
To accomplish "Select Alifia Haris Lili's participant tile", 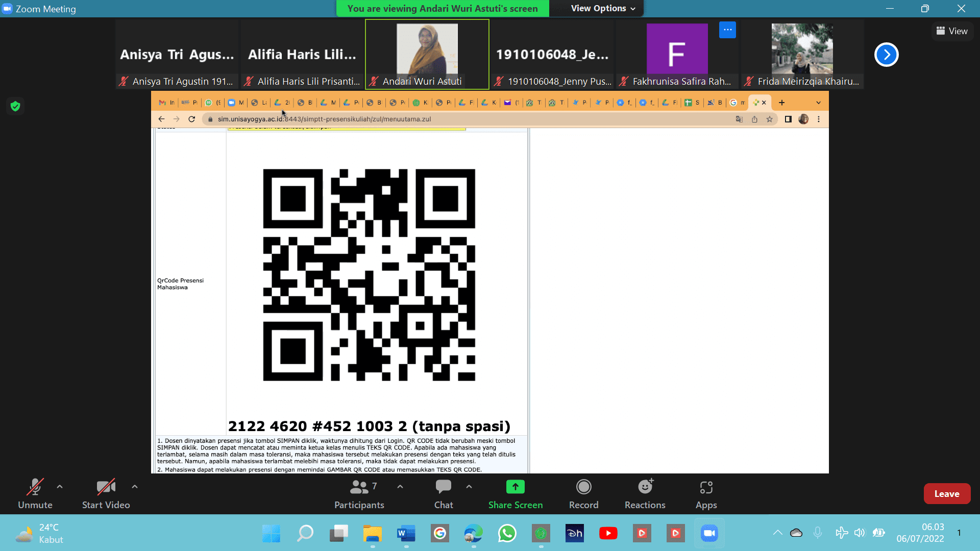I will click(x=302, y=54).
